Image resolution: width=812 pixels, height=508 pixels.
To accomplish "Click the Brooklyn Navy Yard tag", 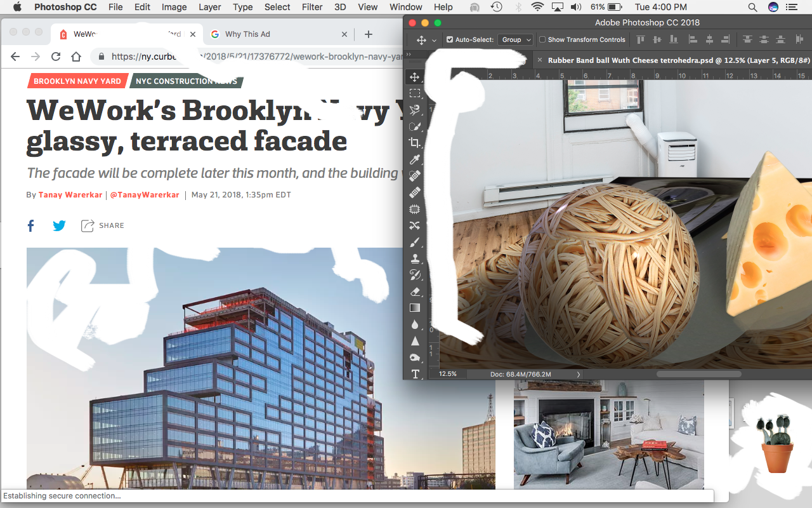I will 77,81.
